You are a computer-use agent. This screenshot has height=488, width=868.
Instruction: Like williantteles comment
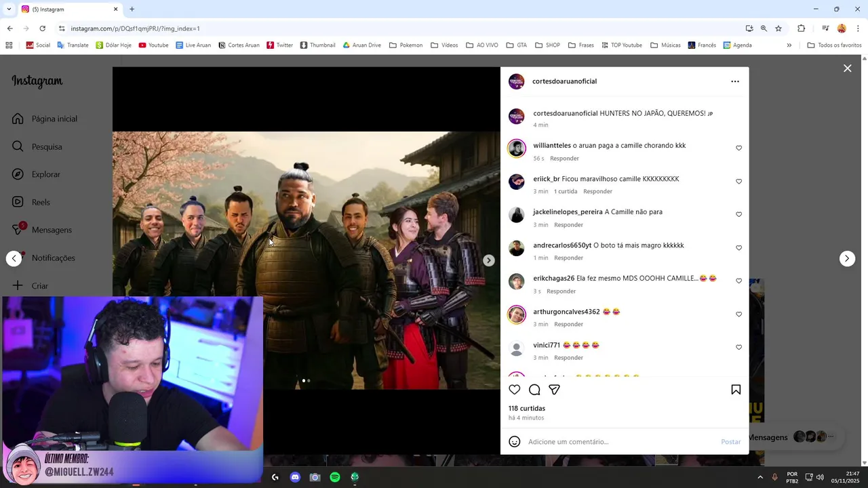(738, 148)
